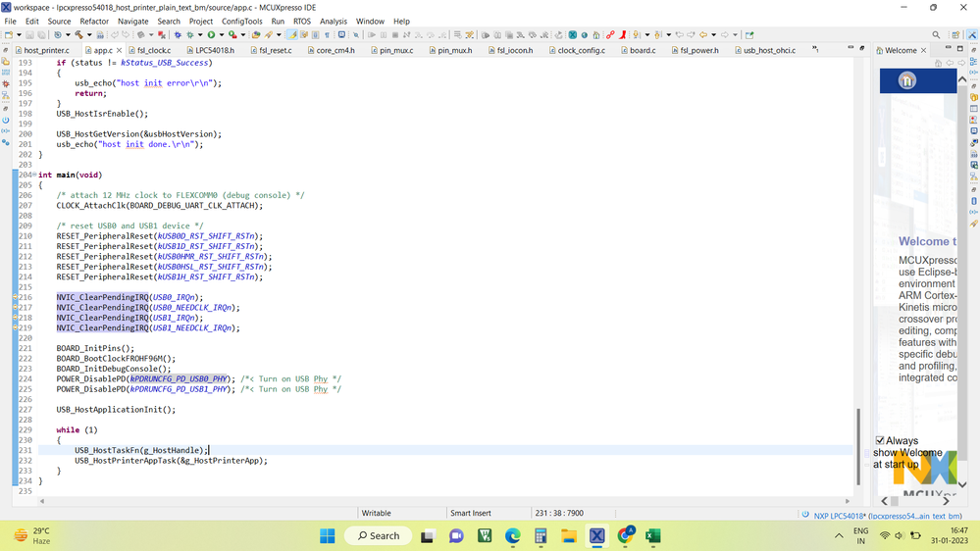Click the Previous Annotation icon
Viewport: 980px width, 551px height.
point(657,35)
